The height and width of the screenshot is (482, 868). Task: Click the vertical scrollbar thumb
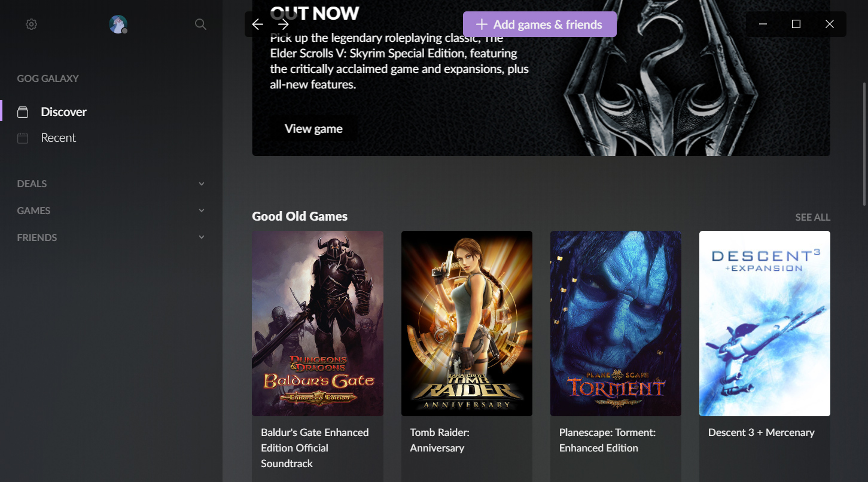864,144
